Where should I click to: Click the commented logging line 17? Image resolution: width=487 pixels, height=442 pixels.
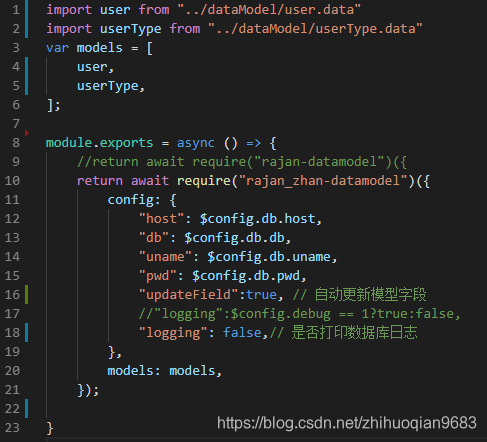(299, 314)
